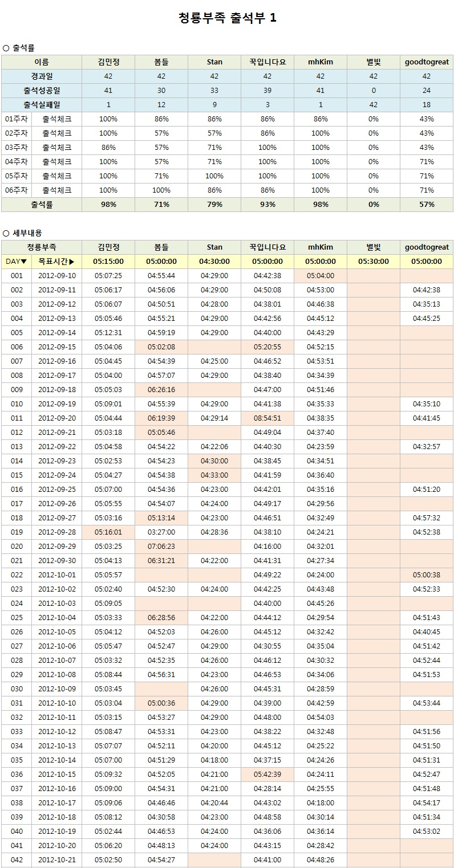
Task: Click the 이름 header cell
Action: tap(42, 62)
